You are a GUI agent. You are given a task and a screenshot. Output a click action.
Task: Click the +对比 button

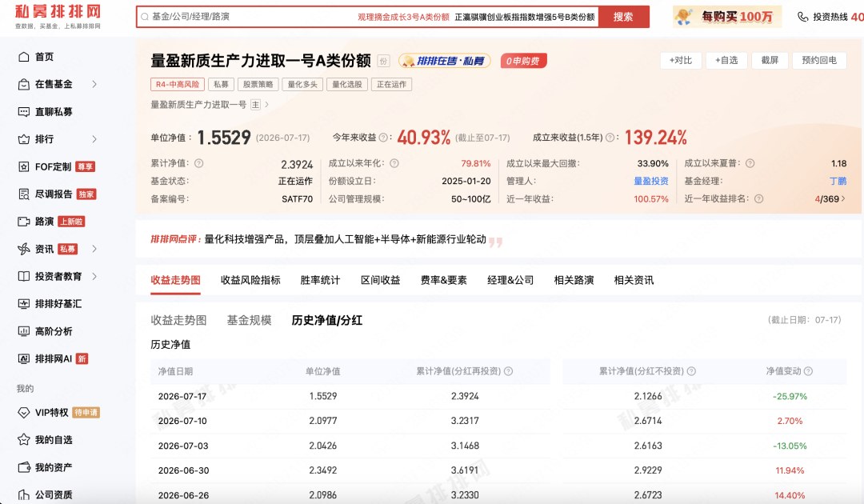681,61
